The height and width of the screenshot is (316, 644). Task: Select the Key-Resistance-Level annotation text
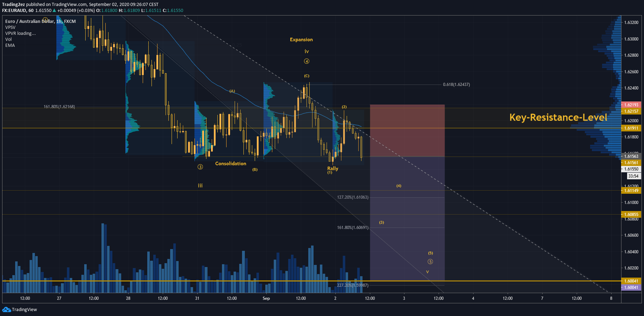tap(558, 117)
